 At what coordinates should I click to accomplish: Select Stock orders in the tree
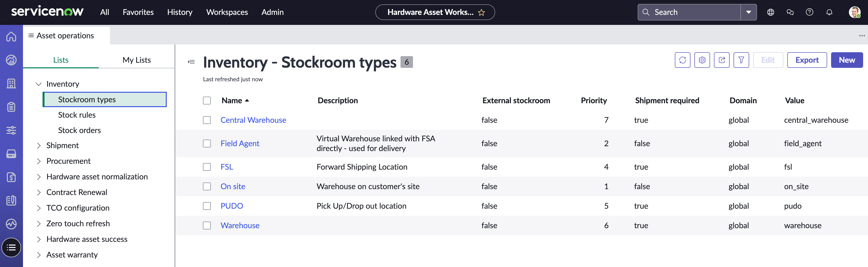click(79, 131)
